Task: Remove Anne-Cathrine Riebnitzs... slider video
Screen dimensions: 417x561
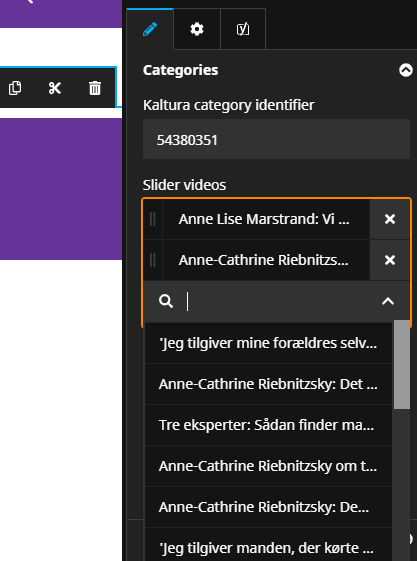Action: click(389, 260)
